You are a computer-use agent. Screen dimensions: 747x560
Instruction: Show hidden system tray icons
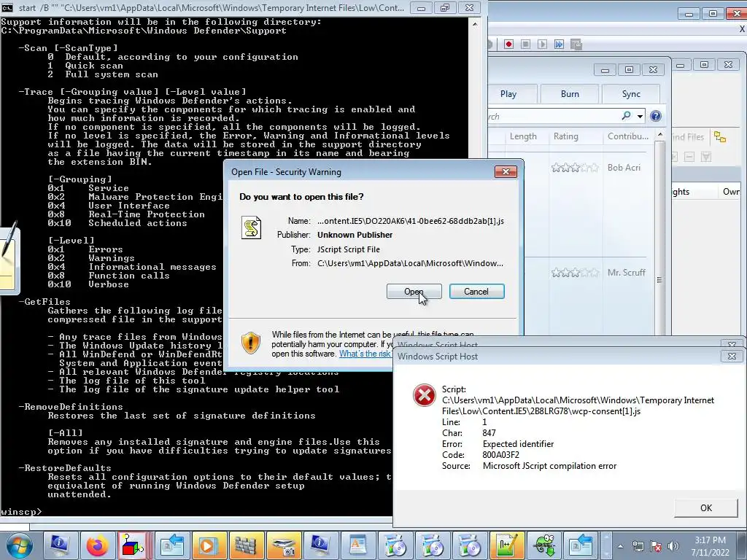[621, 547]
